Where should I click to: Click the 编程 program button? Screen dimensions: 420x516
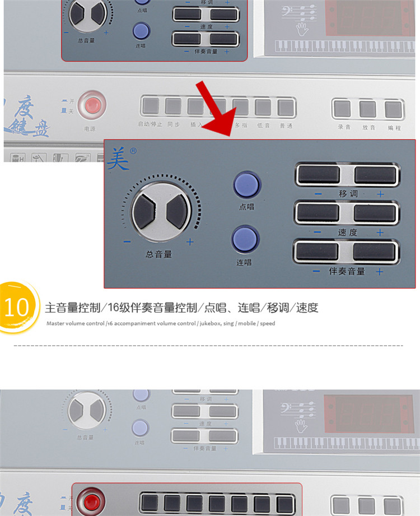(393, 110)
